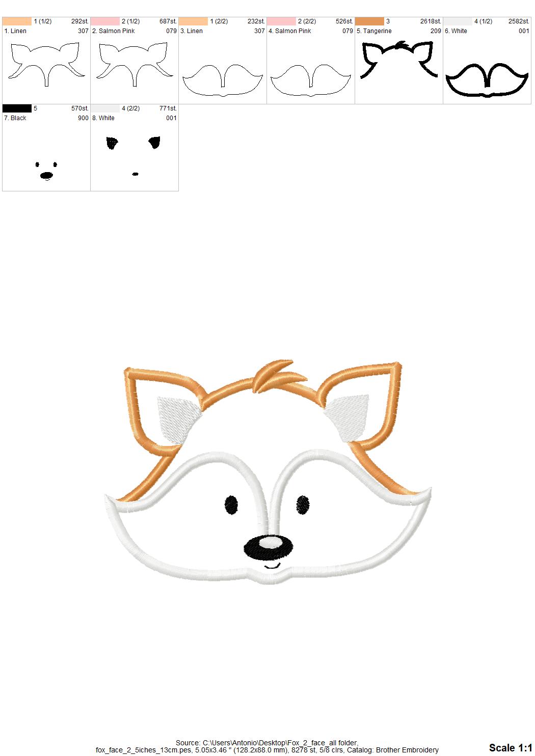
Task: Select the White swatch for step 4 (1/2)
Action: [x=458, y=21]
